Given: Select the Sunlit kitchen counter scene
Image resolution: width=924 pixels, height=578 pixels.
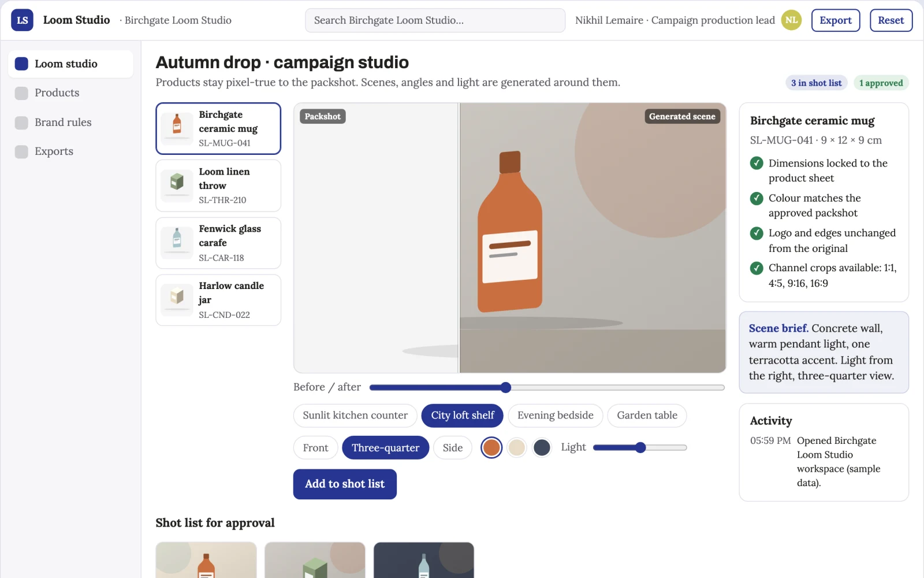Looking at the screenshot, I should 355,416.
